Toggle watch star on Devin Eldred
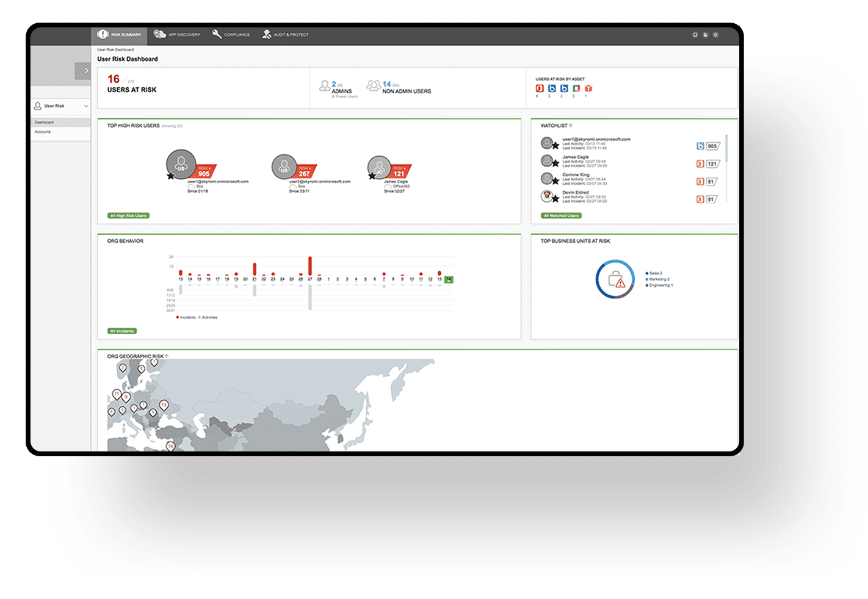868x599 pixels. click(555, 199)
